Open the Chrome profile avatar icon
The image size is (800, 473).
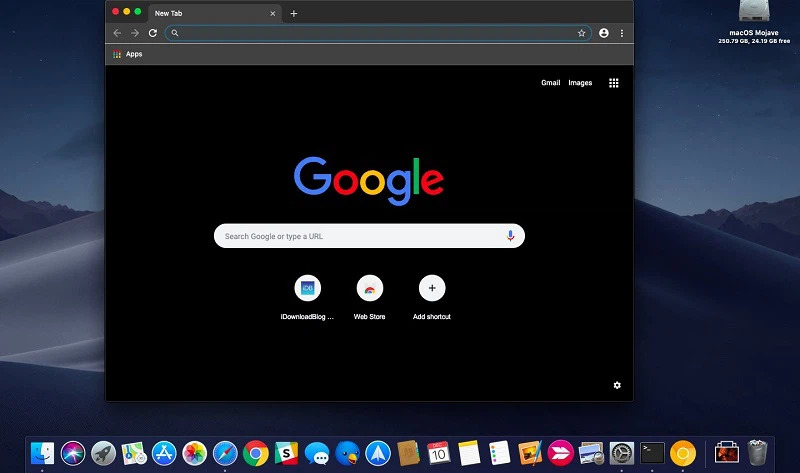tap(604, 33)
